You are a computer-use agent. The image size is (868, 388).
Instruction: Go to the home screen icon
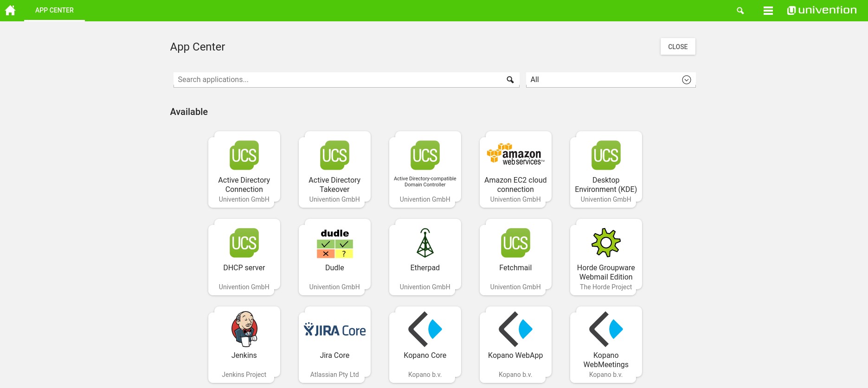pyautogui.click(x=10, y=10)
